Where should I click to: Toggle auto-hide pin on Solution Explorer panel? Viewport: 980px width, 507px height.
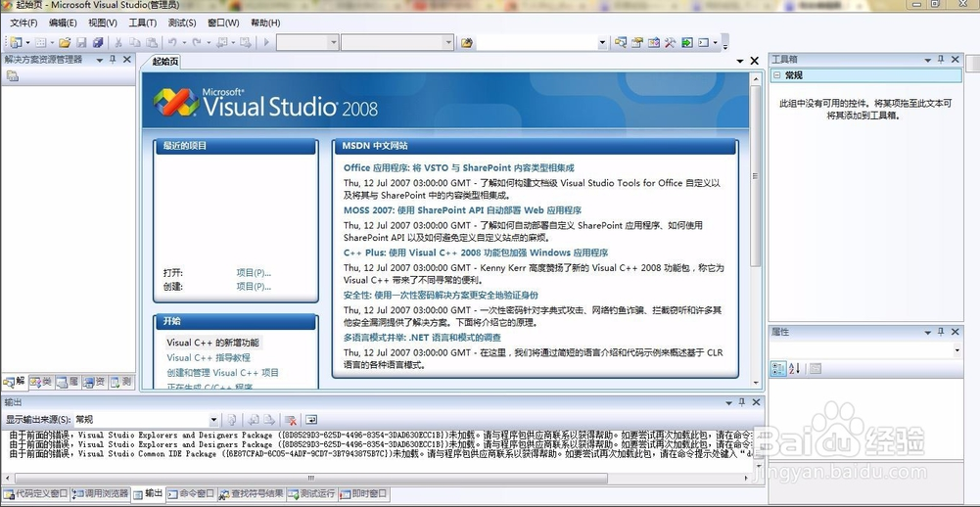pos(113,60)
